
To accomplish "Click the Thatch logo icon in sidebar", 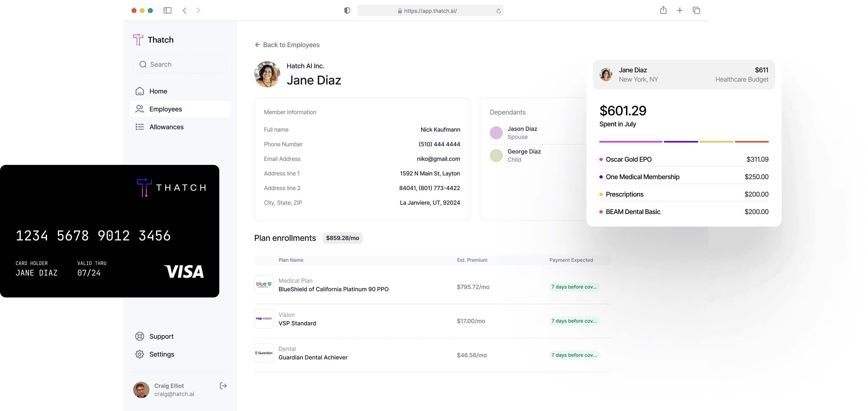I will coord(138,39).
